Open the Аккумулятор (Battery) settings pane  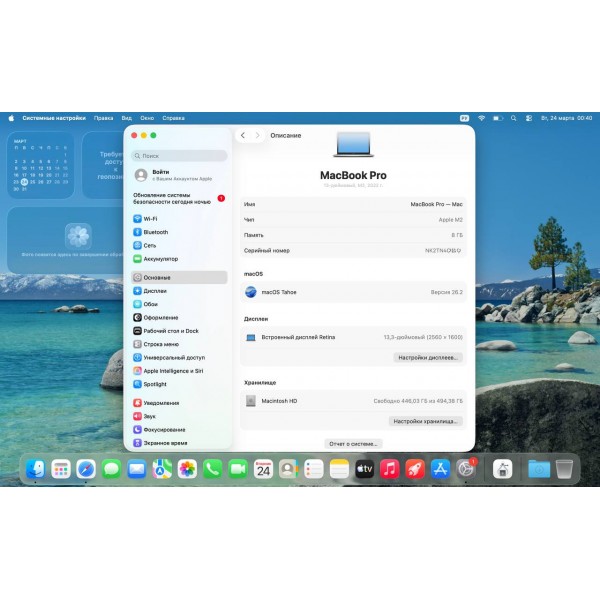click(x=160, y=258)
